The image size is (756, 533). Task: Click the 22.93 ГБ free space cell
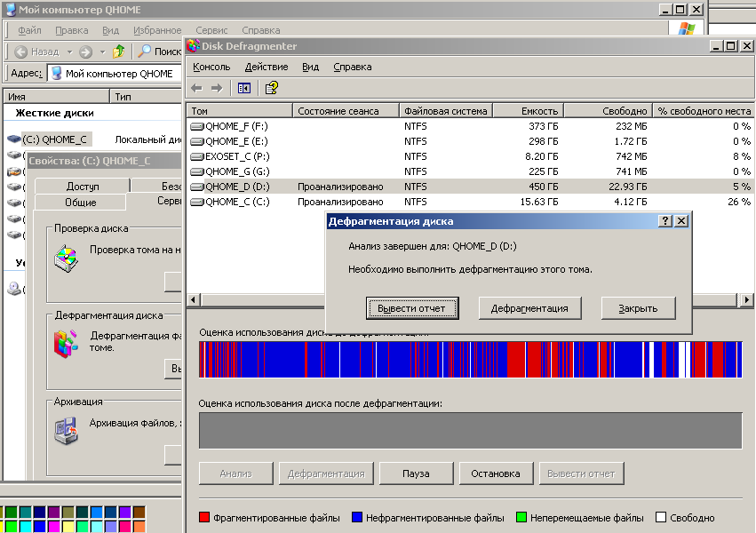coord(628,187)
